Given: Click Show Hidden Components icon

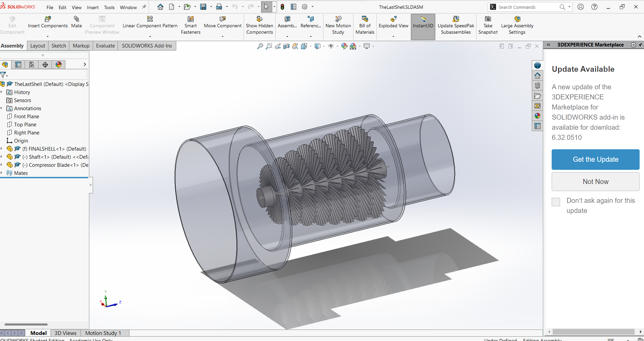Looking at the screenshot, I should tap(259, 19).
